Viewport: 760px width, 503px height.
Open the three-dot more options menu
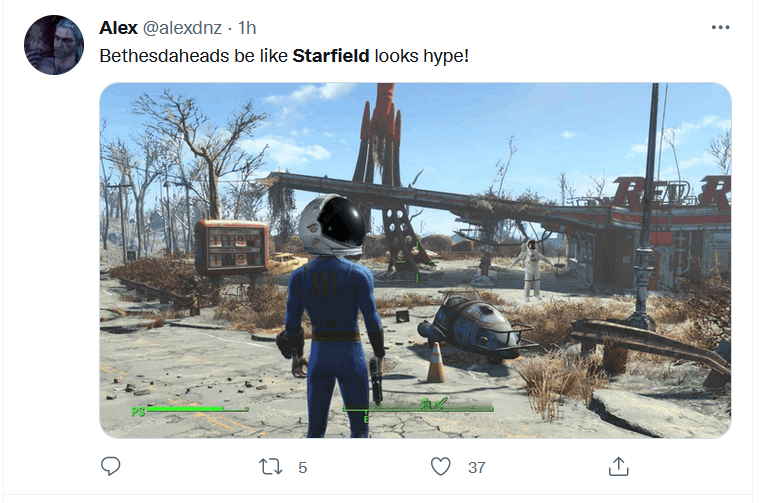(x=720, y=27)
